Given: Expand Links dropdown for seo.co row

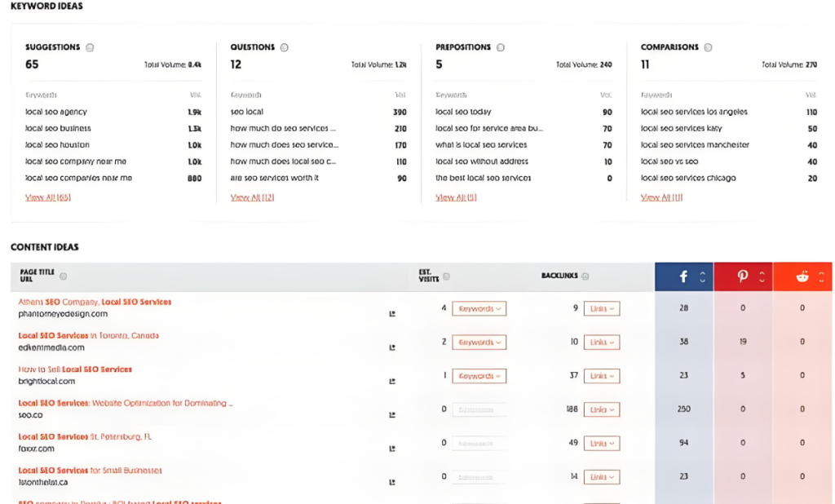Looking at the screenshot, I should [x=601, y=409].
